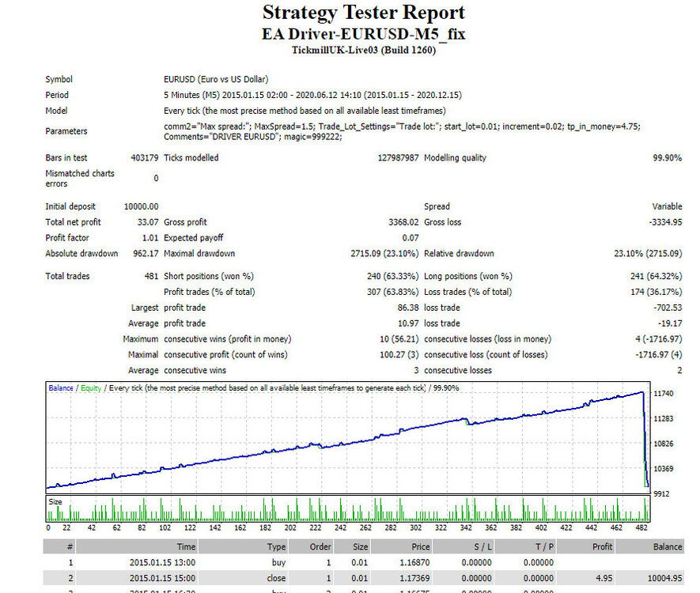Select Ticks modelled value 127987987
The image size is (700, 593).
[x=398, y=158]
